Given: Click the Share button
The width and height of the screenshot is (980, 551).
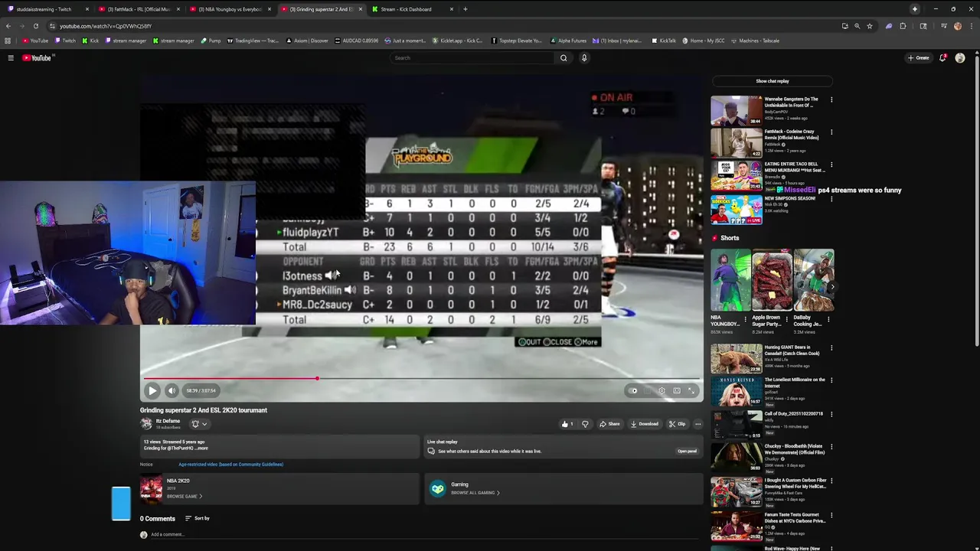Looking at the screenshot, I should [609, 424].
